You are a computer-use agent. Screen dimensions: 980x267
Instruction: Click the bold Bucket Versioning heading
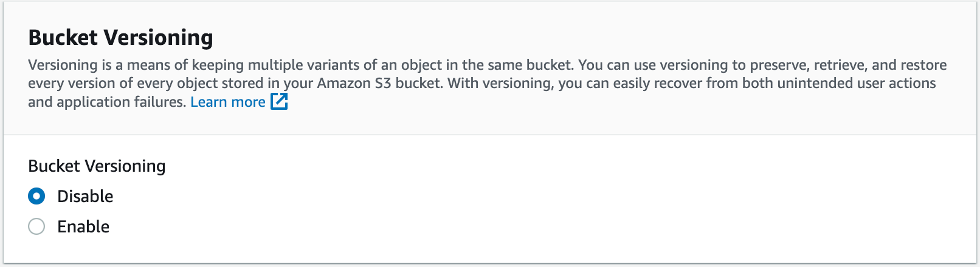pyautogui.click(x=120, y=38)
